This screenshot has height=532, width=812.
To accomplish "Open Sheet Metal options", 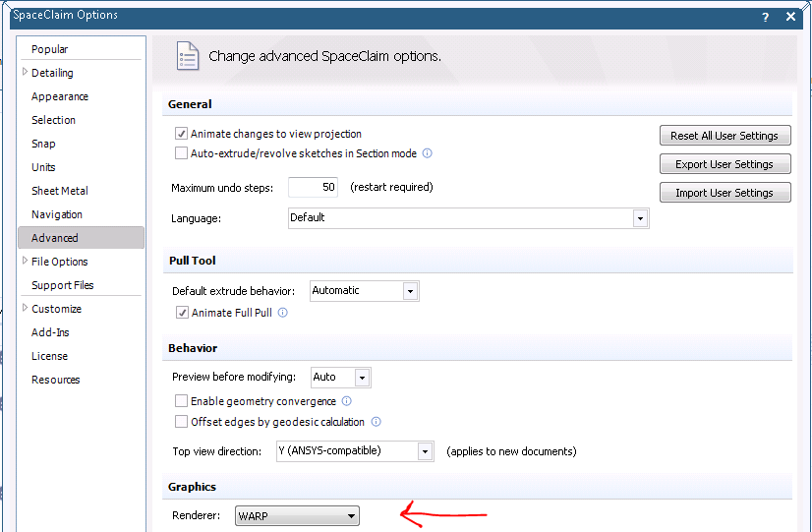I will pyautogui.click(x=60, y=191).
